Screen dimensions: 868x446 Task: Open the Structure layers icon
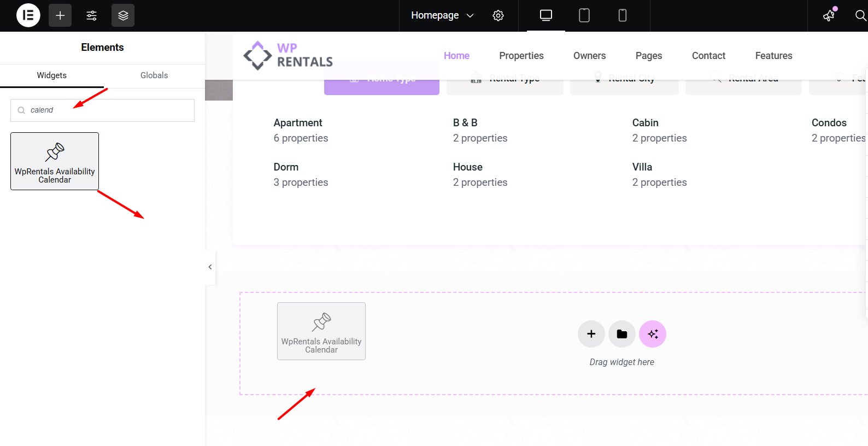[x=123, y=15]
